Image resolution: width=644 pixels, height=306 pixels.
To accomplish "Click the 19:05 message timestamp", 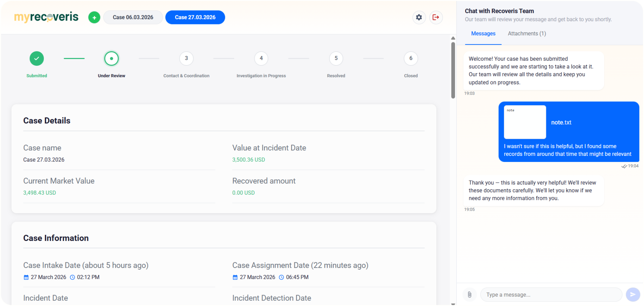I will (x=469, y=209).
